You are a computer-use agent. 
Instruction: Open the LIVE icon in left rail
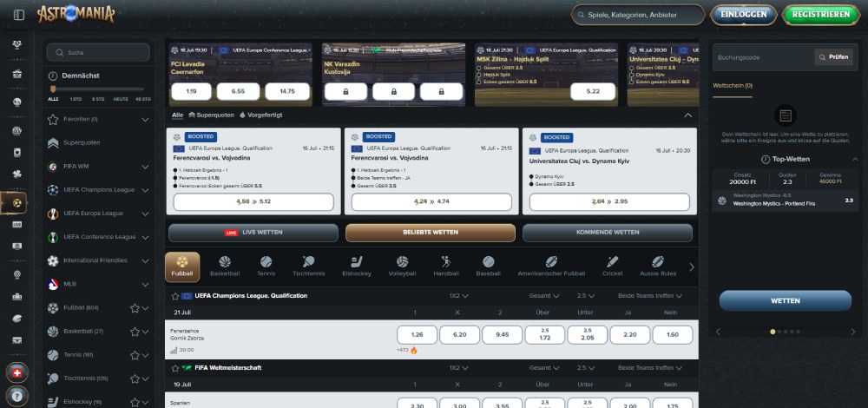coord(16,224)
